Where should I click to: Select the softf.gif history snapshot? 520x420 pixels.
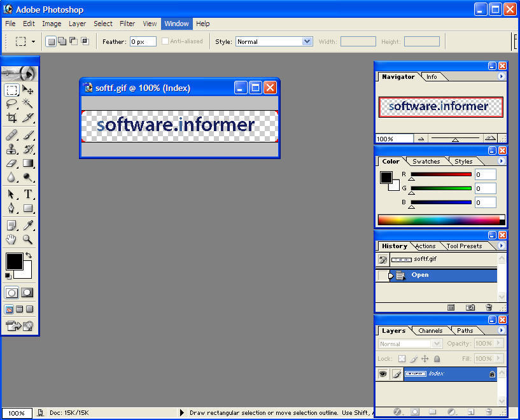[437, 259]
